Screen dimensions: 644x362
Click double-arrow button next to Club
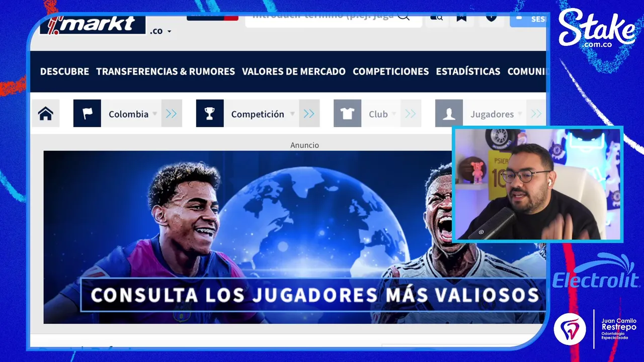pos(411,114)
